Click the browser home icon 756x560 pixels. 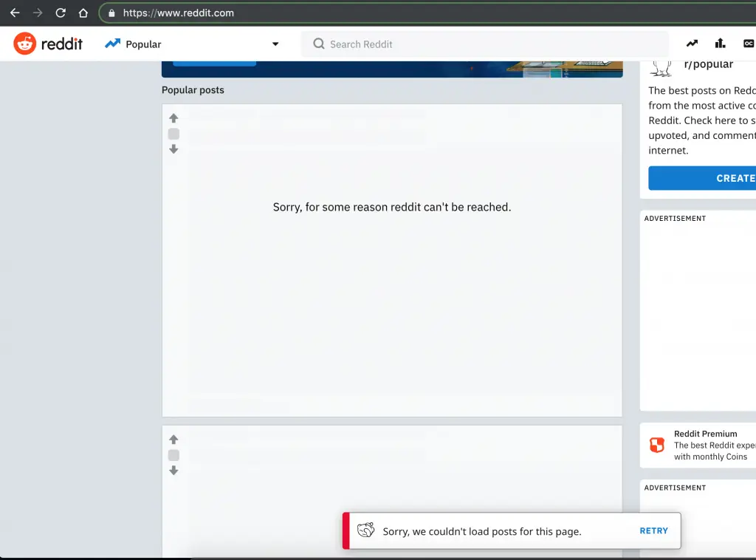coord(83,13)
